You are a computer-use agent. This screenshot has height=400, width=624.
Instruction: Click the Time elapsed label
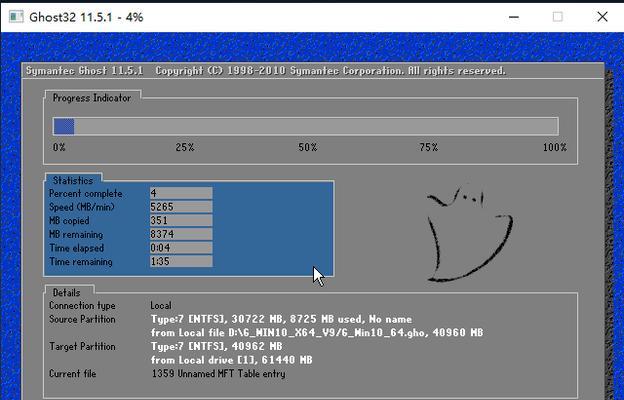click(x=76, y=248)
